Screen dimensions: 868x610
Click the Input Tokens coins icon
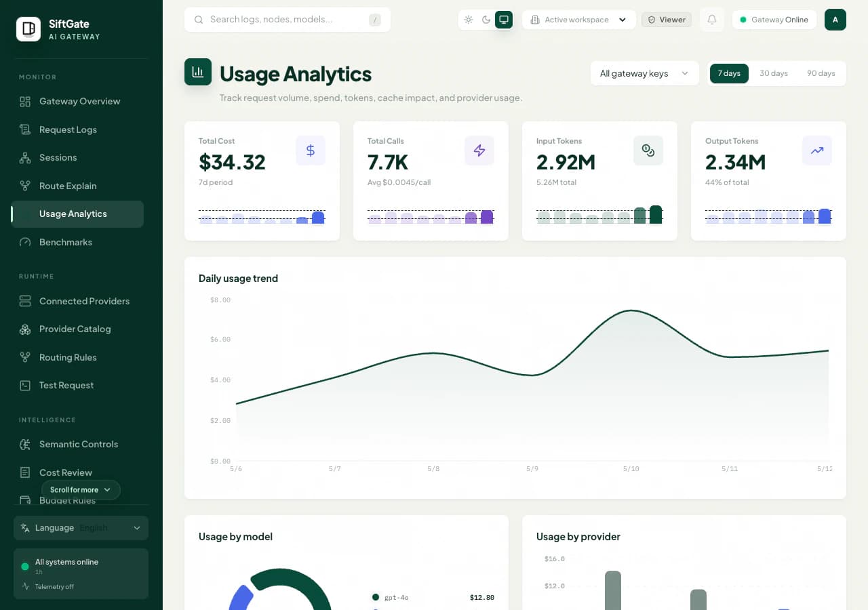pos(648,150)
